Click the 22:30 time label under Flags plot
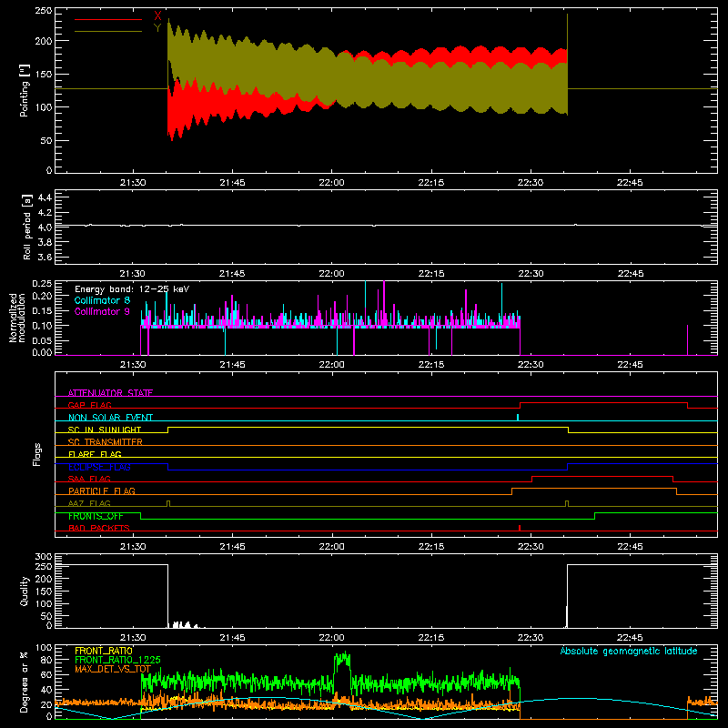This screenshot has width=728, height=728. (531, 547)
